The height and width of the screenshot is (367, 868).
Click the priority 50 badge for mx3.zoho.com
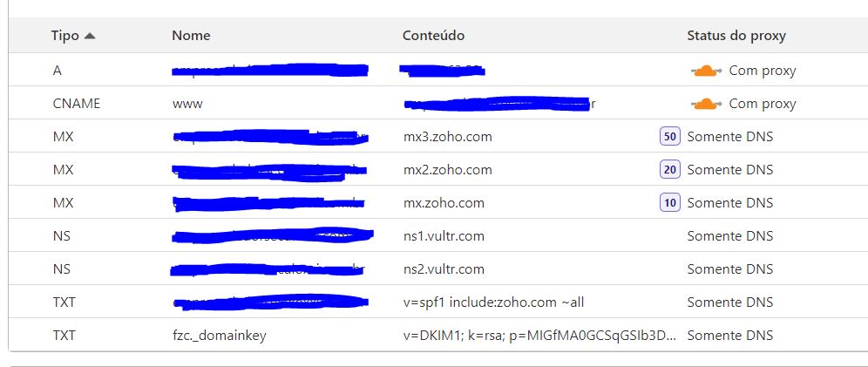[x=670, y=137]
